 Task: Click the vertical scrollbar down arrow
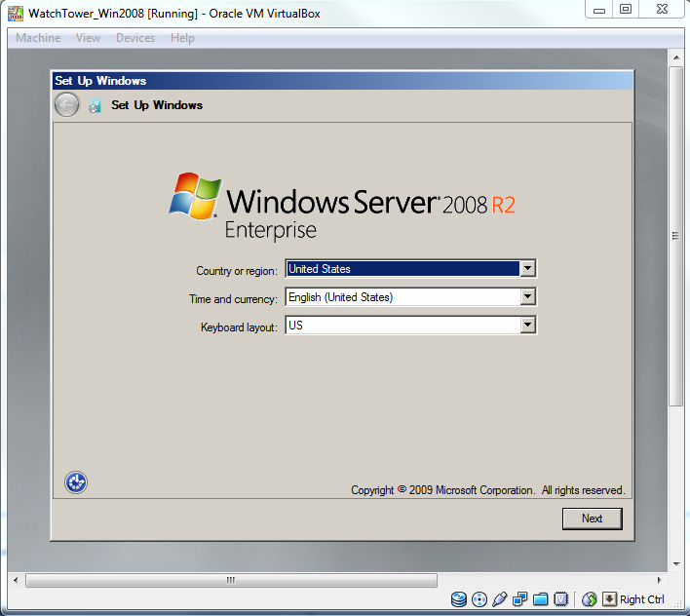tap(676, 564)
